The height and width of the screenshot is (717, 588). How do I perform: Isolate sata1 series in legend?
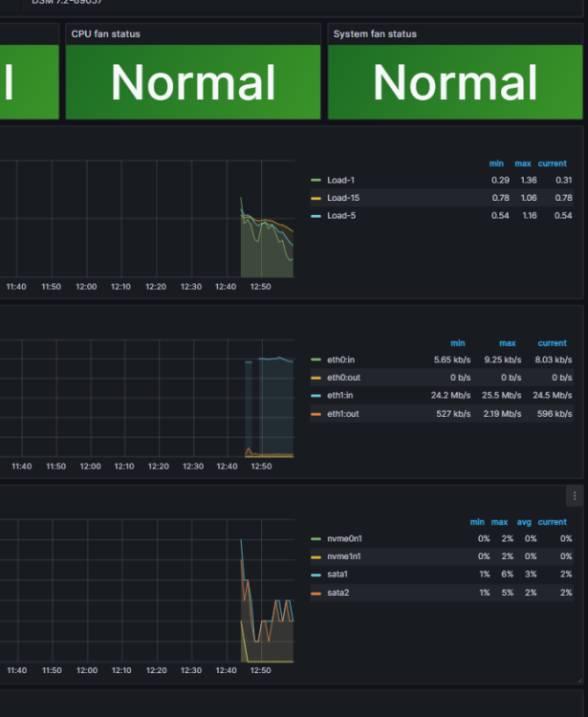tap(338, 575)
